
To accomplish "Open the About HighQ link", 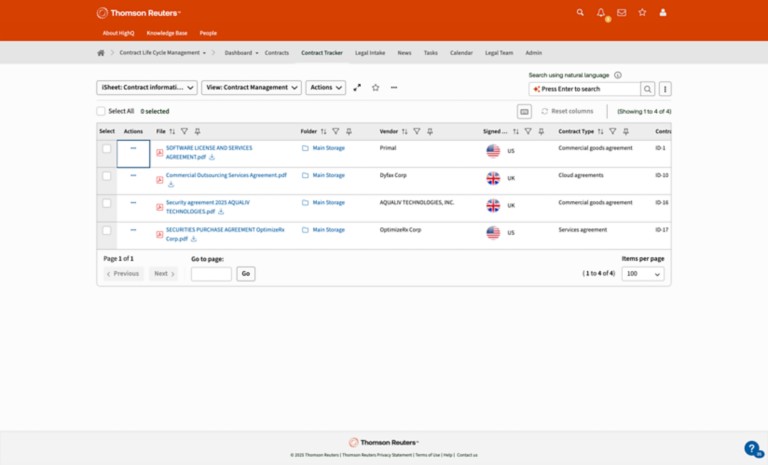I will (x=118, y=33).
